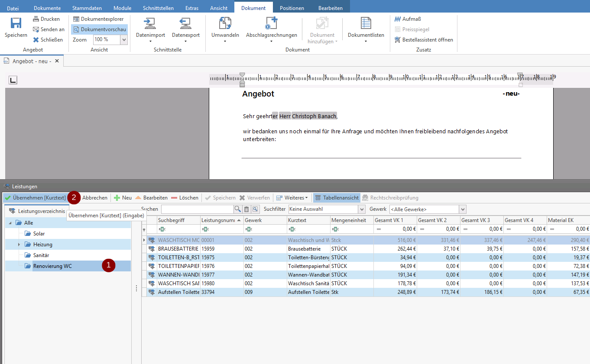The height and width of the screenshot is (364, 590).
Task: Toggle the Dokumentvorschau view
Action: 100,29
